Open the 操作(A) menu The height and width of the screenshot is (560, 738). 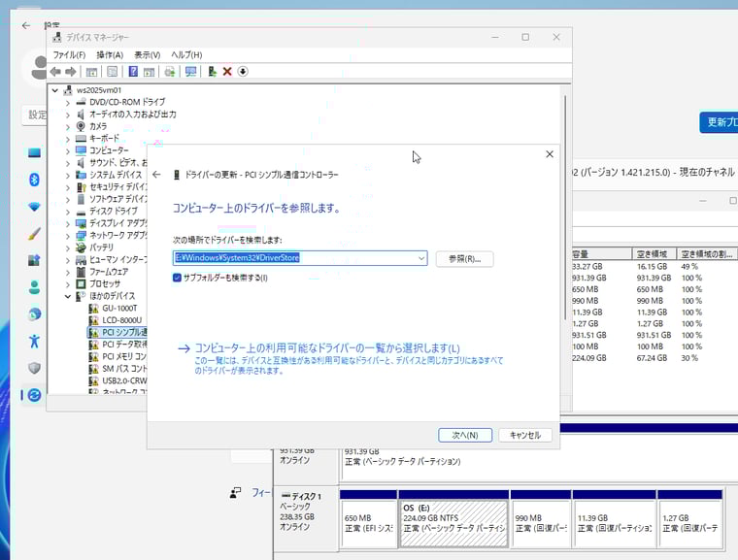pos(110,55)
